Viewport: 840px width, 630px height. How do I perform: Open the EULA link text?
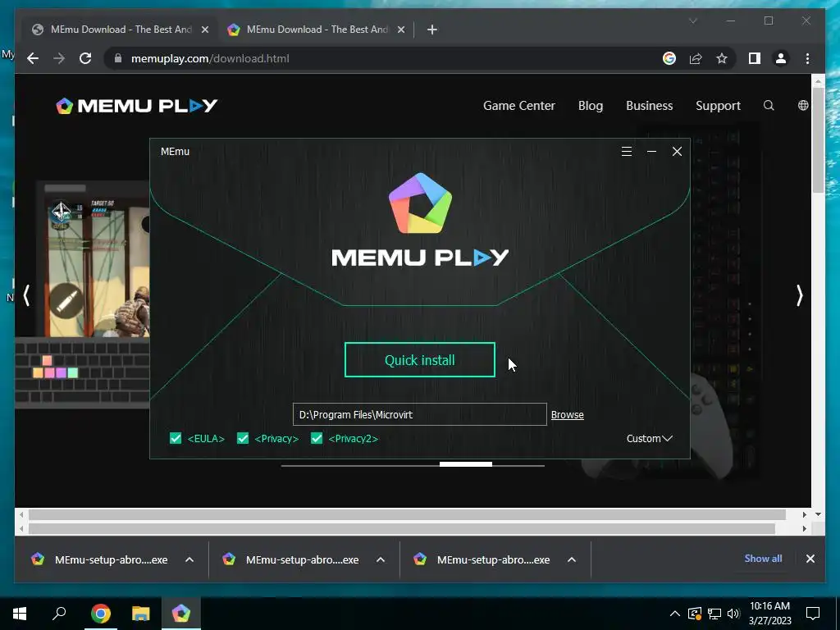[x=206, y=438]
